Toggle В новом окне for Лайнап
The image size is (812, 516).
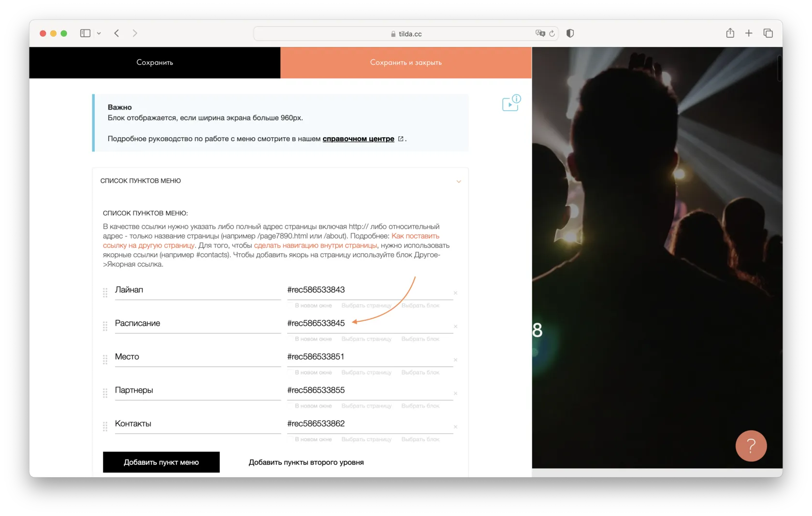[x=313, y=306]
